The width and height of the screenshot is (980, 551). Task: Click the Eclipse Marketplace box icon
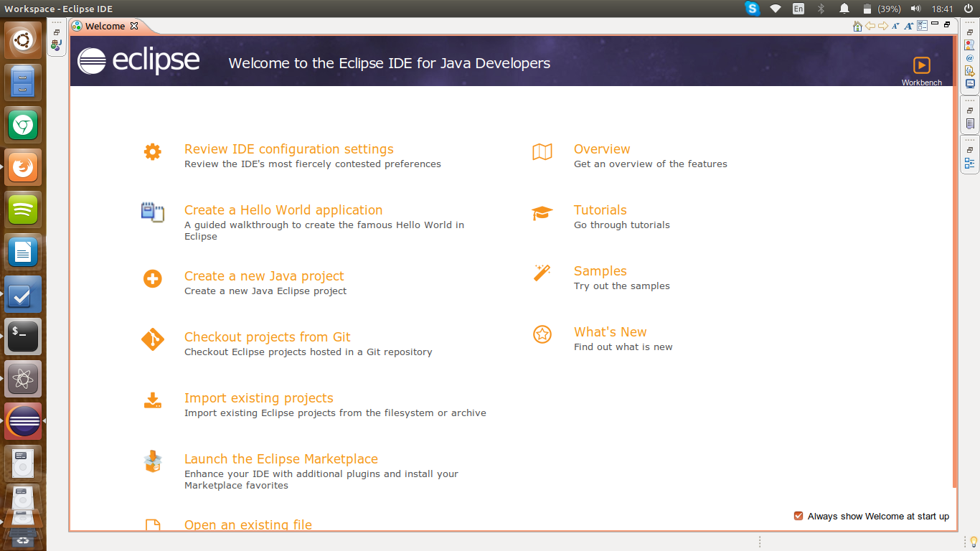(x=152, y=461)
